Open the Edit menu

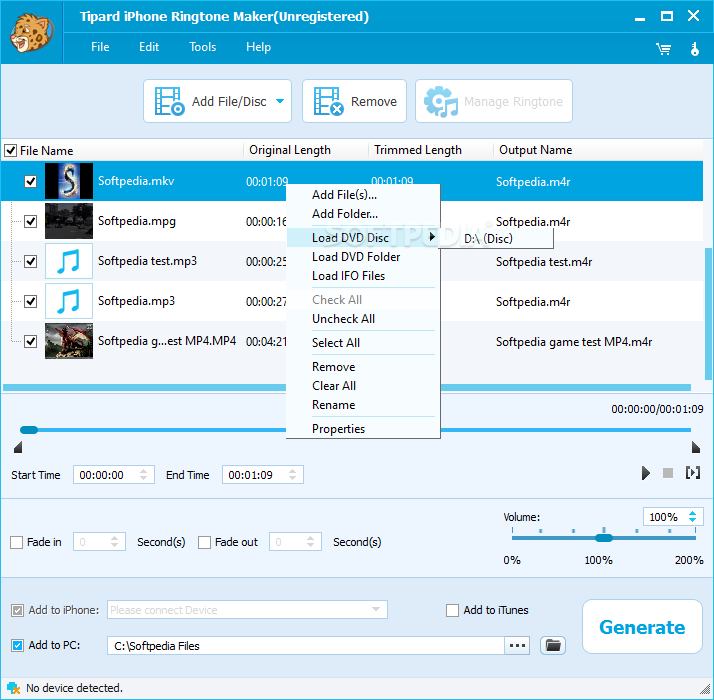[149, 47]
